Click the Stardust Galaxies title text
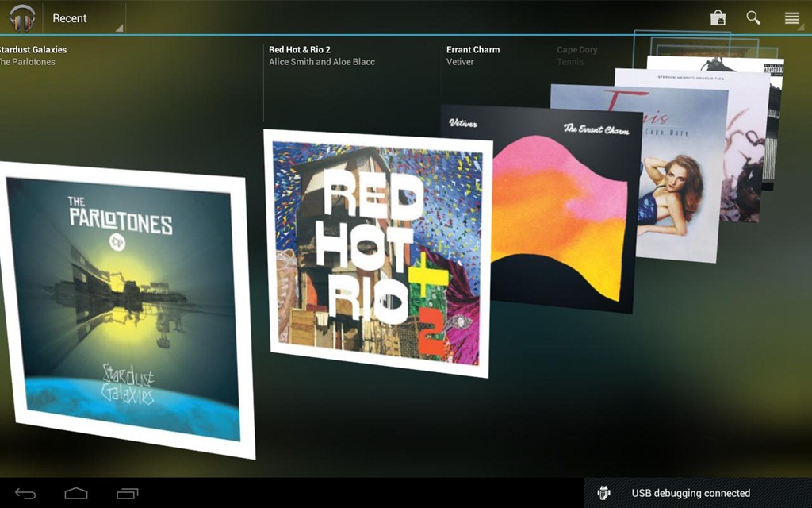This screenshot has width=812, height=508. pyautogui.click(x=32, y=49)
